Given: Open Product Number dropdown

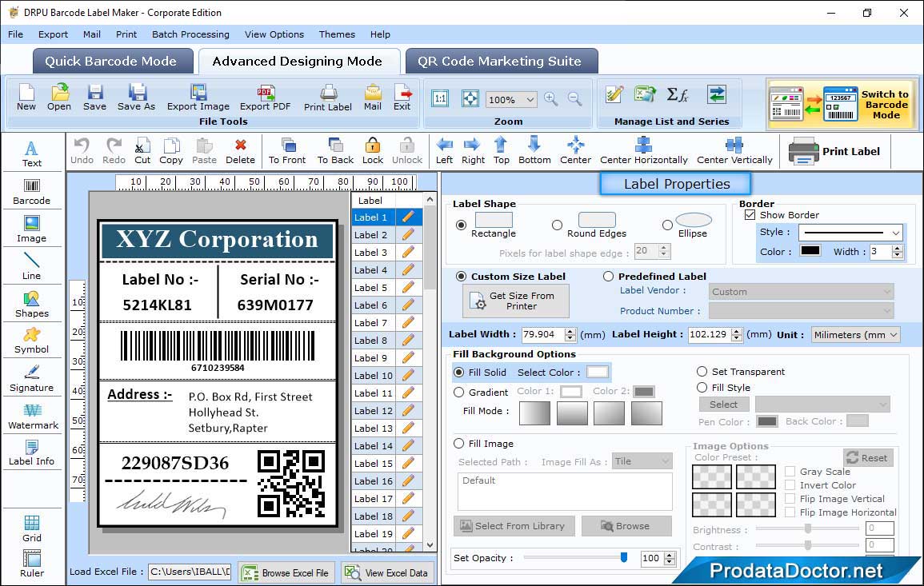Looking at the screenshot, I should 801,311.
